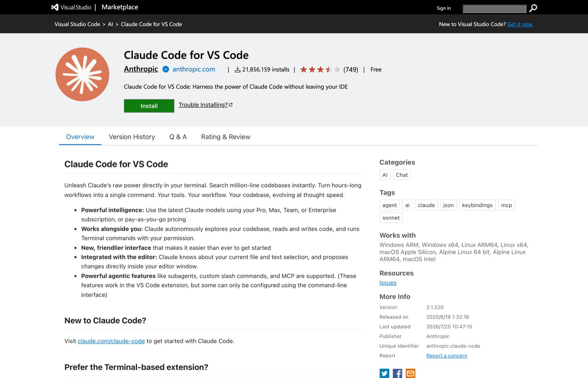Viewport: 588px width, 378px height.
Task: Click the search magnifier icon
Action: click(533, 8)
